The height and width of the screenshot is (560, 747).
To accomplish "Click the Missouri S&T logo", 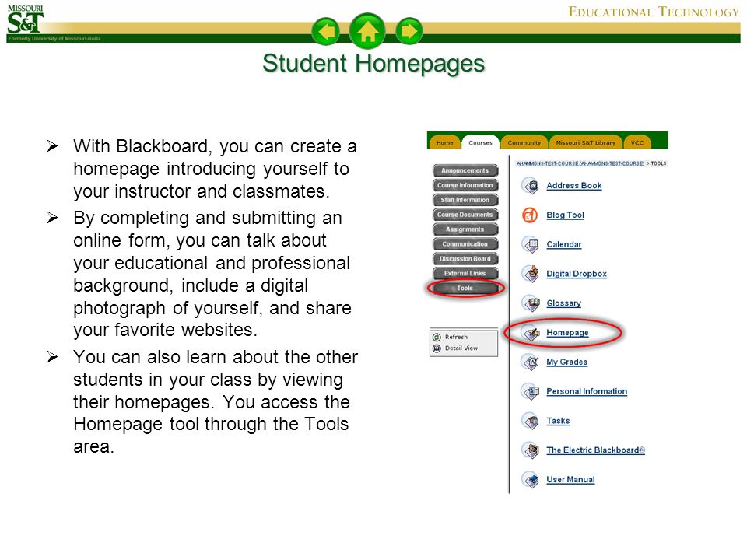I will [25, 19].
